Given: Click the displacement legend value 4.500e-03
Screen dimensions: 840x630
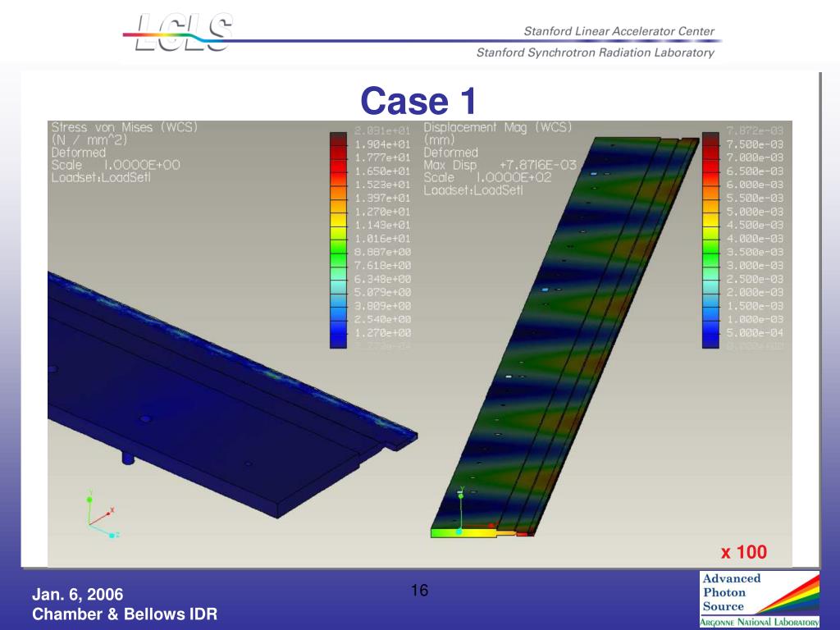Looking at the screenshot, I should click(x=755, y=226).
